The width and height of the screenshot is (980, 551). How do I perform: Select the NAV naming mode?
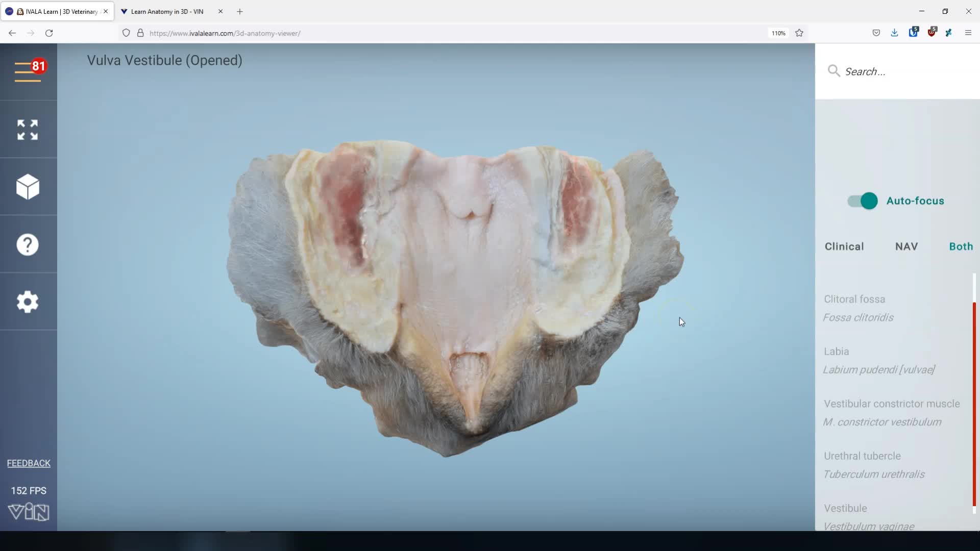pos(906,246)
